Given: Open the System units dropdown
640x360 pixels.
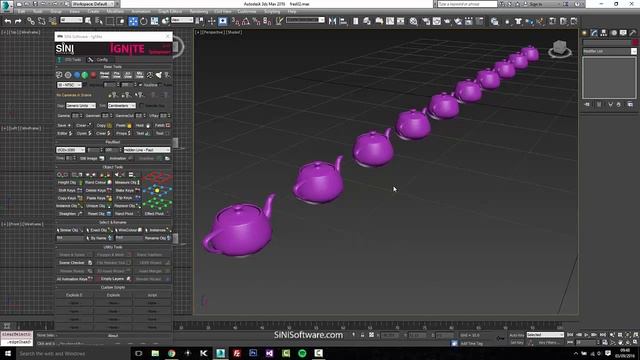Looking at the screenshot, I should (x=122, y=106).
